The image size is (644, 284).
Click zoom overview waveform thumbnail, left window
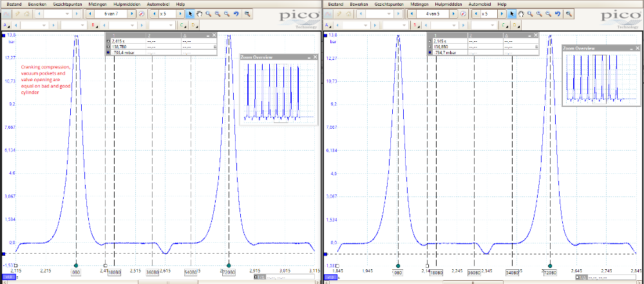pos(279,93)
